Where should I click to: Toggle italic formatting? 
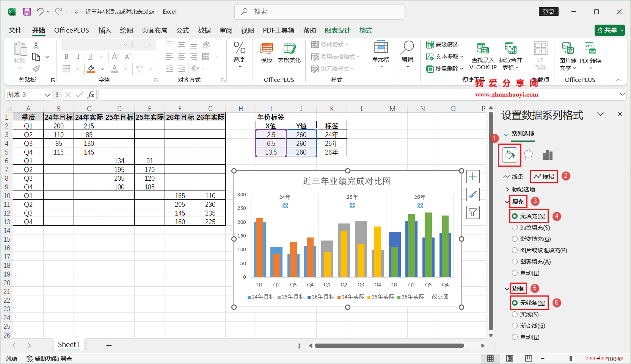click(78, 56)
